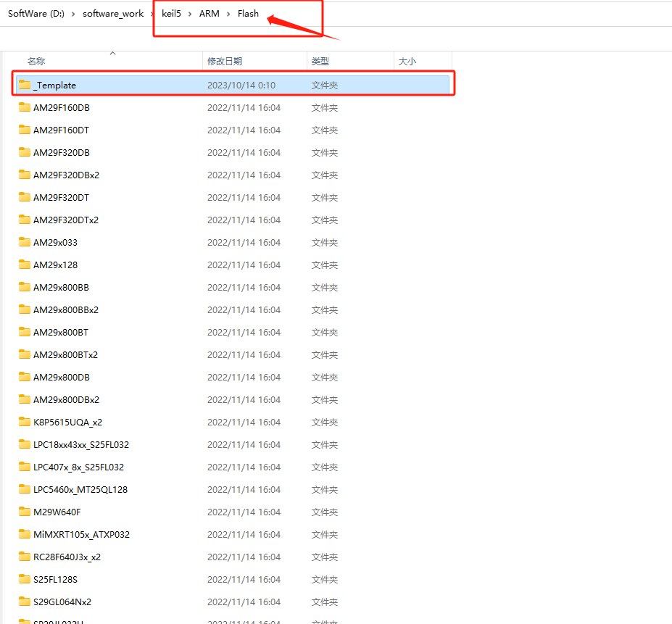672x624 pixels.
Task: Click modified date of AM29x800DB row
Action: [x=244, y=377]
